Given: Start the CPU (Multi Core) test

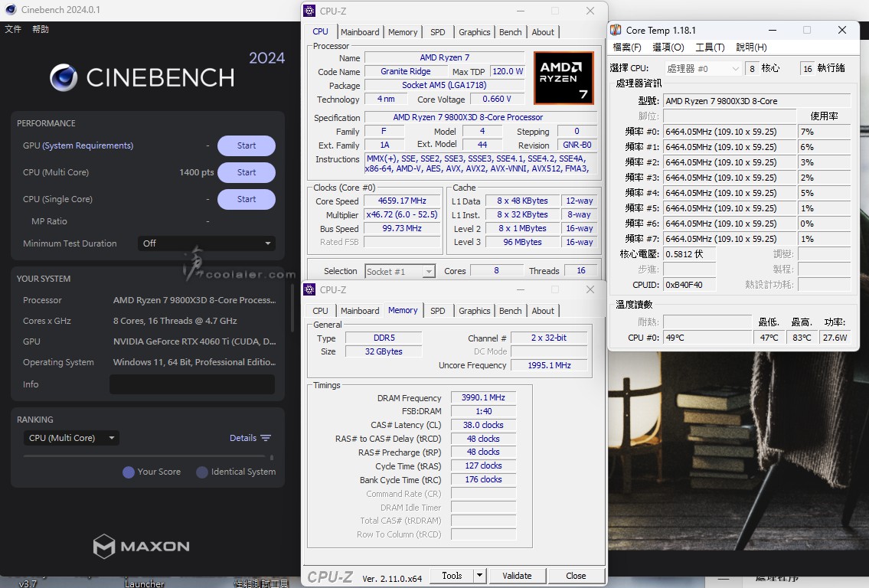Looking at the screenshot, I should [x=247, y=172].
